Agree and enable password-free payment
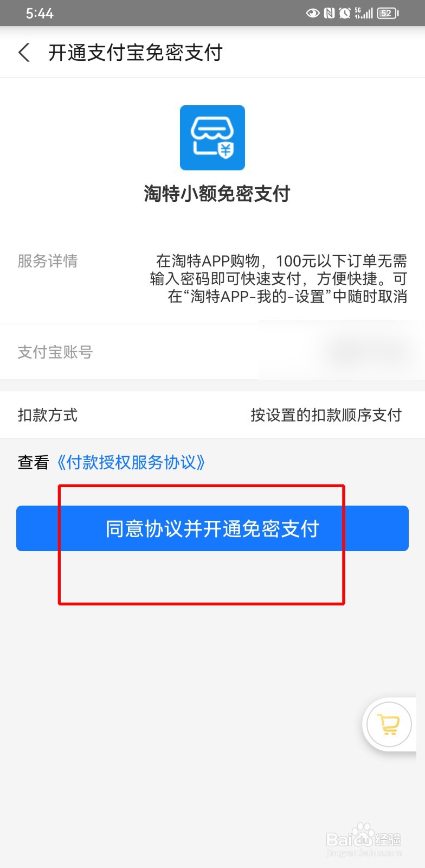 click(x=212, y=528)
